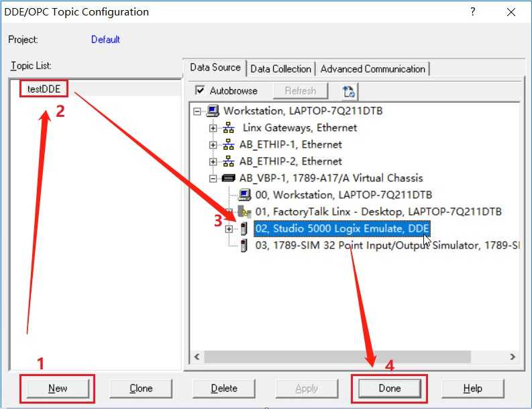The width and height of the screenshot is (532, 409).
Task: Click the slot 00 Workstation computer icon
Action: 245,195
